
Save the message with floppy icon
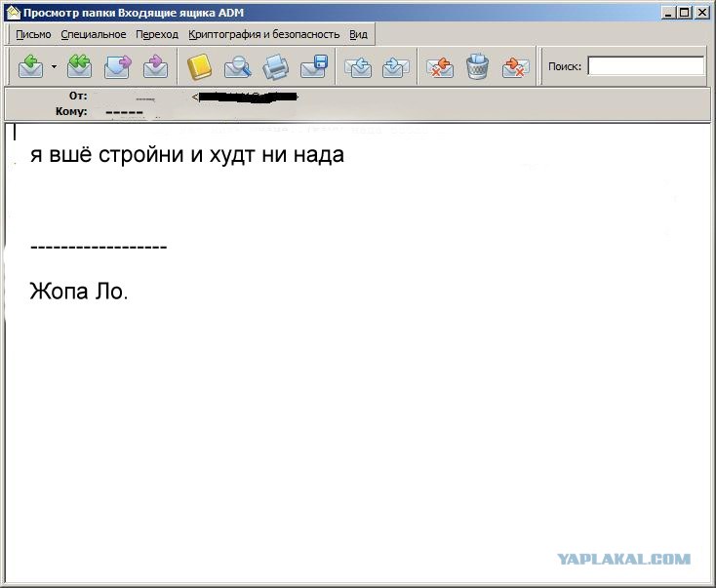pos(314,66)
